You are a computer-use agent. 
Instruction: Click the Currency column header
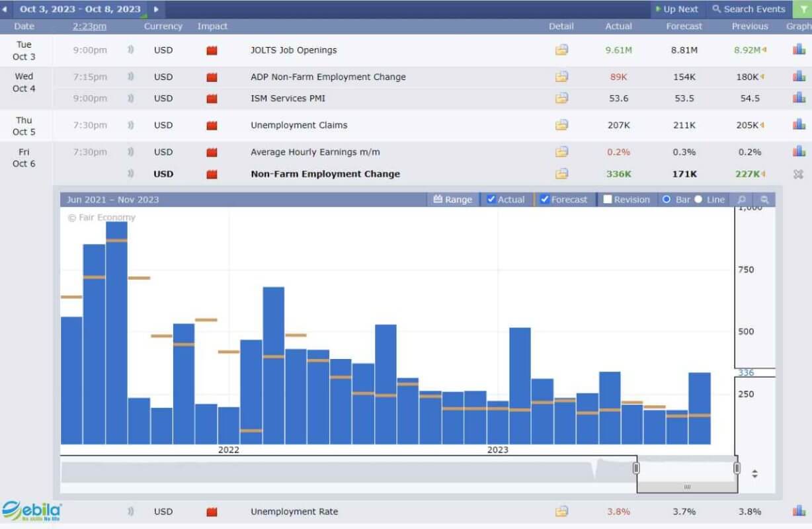pos(163,26)
